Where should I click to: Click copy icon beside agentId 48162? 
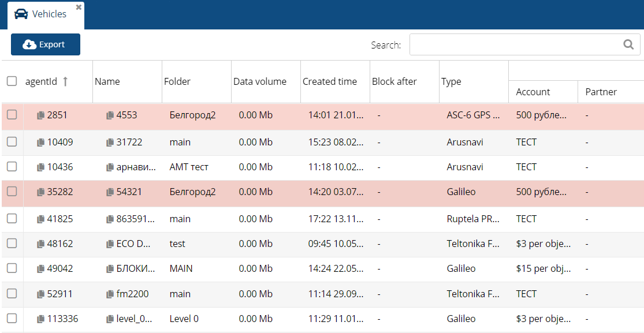(x=40, y=244)
